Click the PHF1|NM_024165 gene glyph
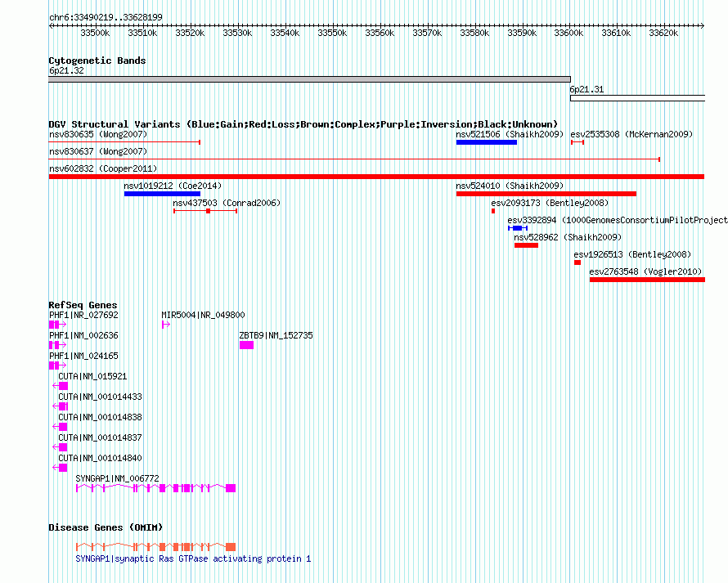Image resolution: width=728 pixels, height=583 pixels. (x=57, y=365)
